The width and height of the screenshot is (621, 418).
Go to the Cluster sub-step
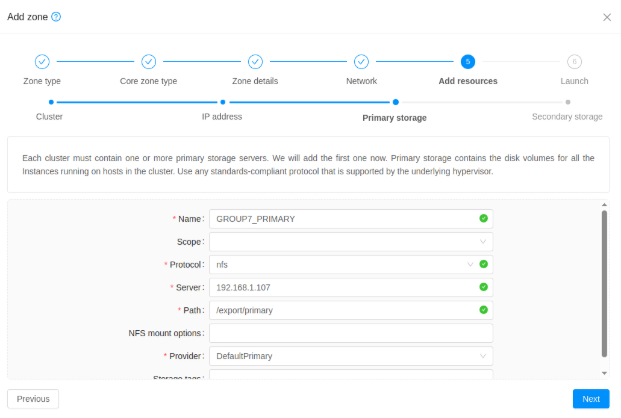coord(51,102)
